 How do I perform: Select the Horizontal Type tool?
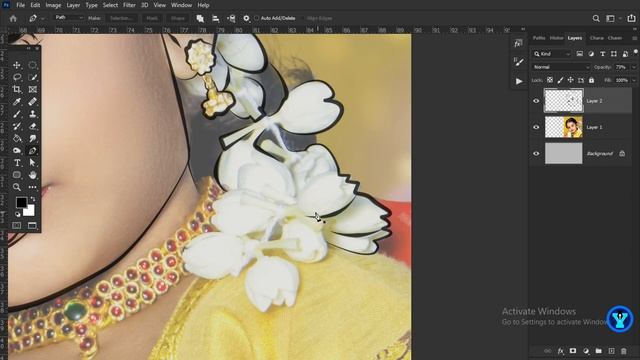pyautogui.click(x=17, y=163)
